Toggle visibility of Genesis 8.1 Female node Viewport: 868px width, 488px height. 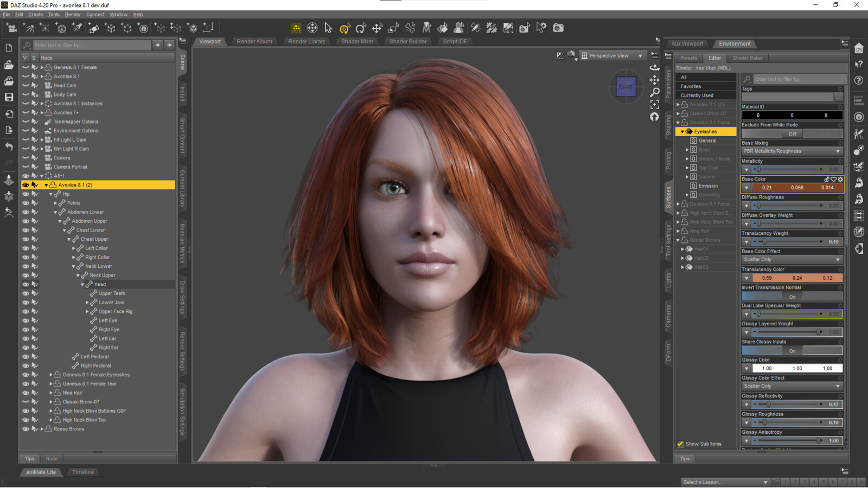pos(25,68)
